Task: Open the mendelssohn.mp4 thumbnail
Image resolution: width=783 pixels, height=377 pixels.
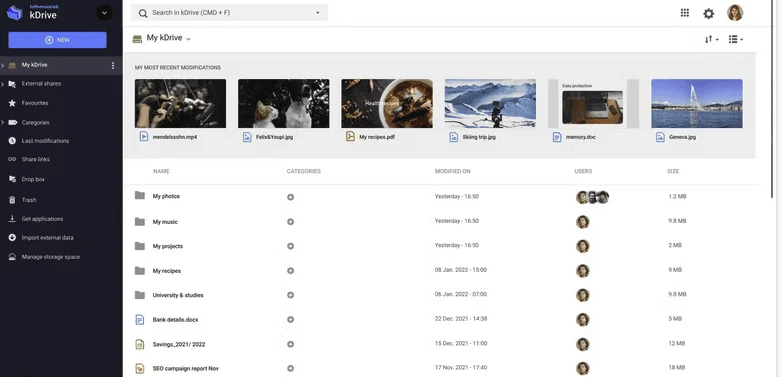Action: pos(180,103)
